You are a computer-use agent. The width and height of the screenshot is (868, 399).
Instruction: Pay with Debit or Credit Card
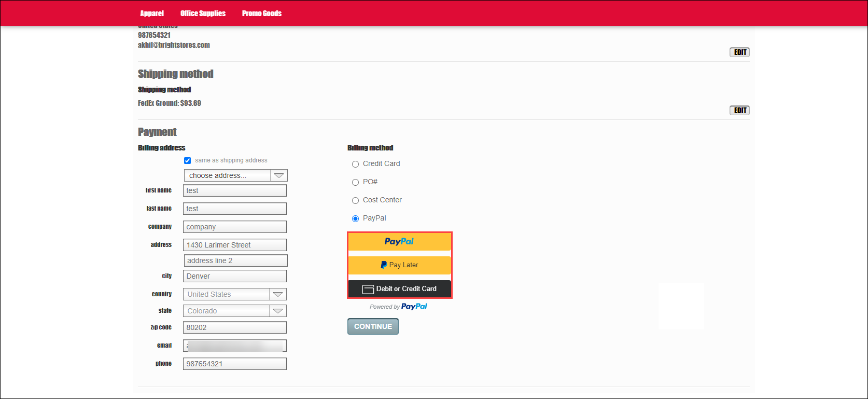click(400, 289)
